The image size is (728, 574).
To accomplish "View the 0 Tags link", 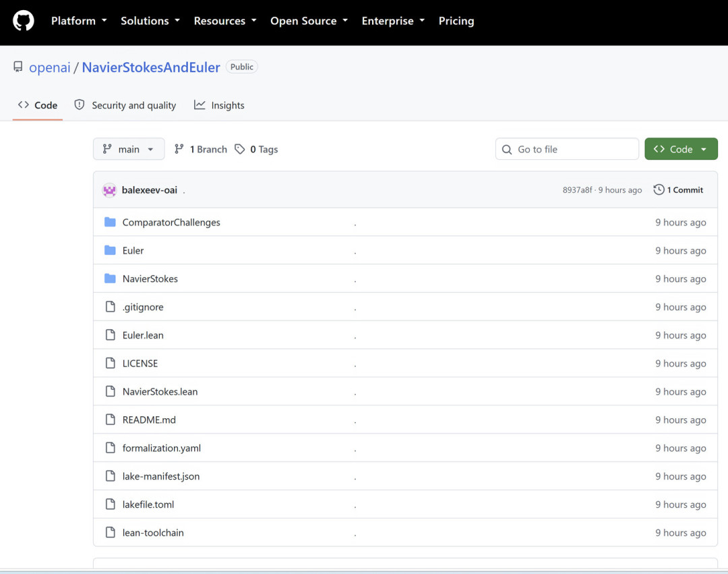I will pos(256,149).
